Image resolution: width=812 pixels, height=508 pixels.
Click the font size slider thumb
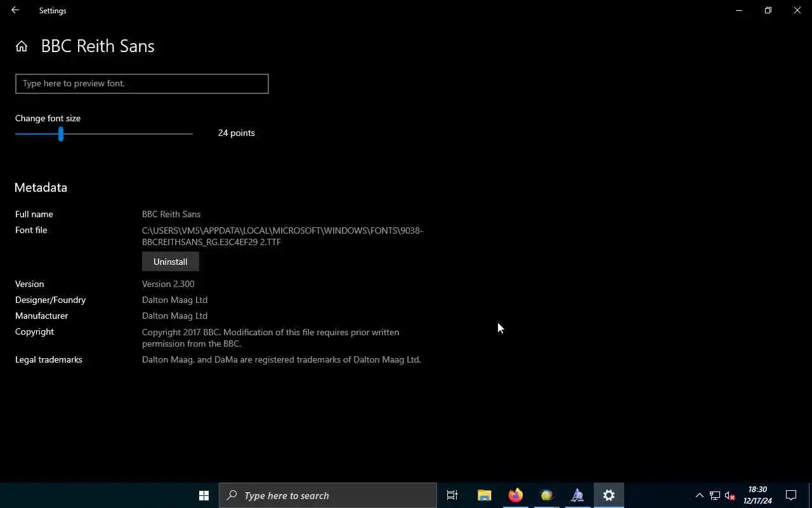[x=61, y=134]
